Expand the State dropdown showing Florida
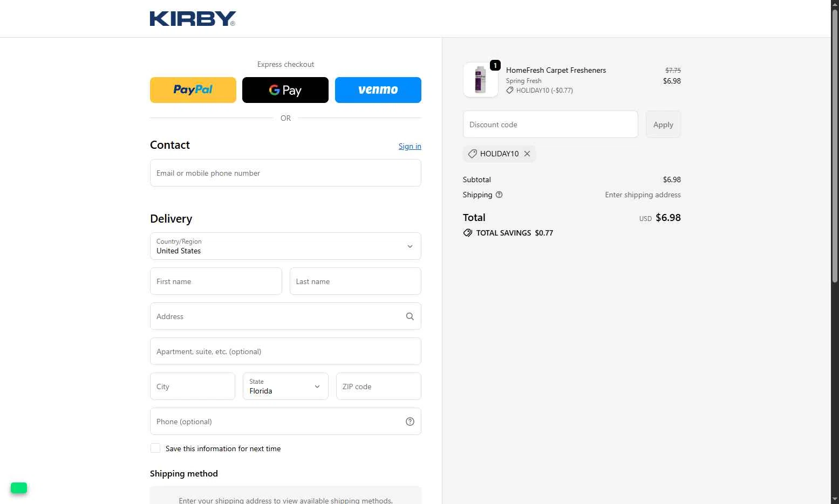 [x=285, y=386]
